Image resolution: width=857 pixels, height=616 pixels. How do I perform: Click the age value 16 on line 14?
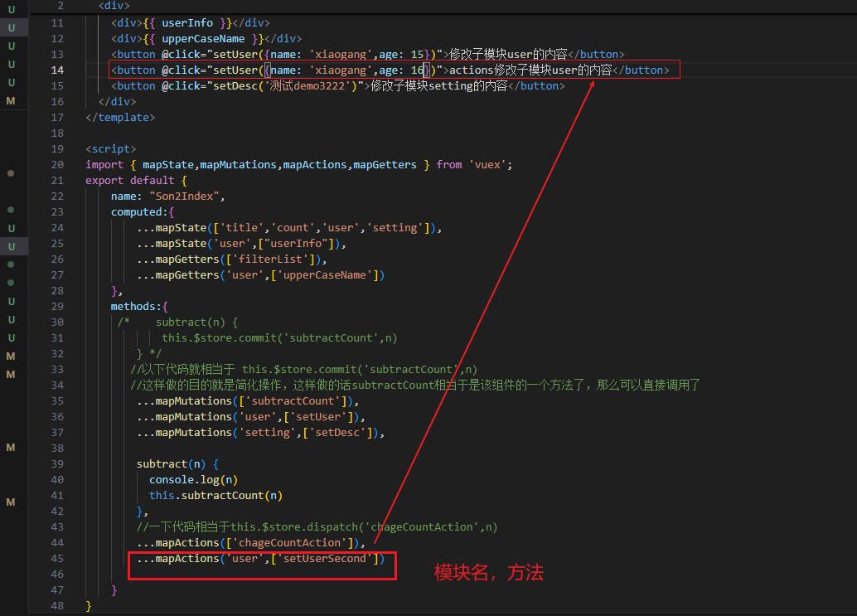(x=417, y=70)
